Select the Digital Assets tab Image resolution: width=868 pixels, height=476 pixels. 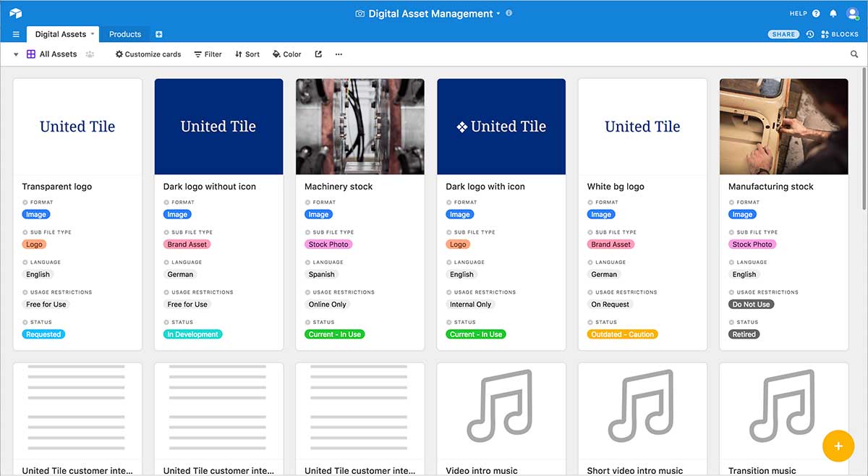point(61,34)
